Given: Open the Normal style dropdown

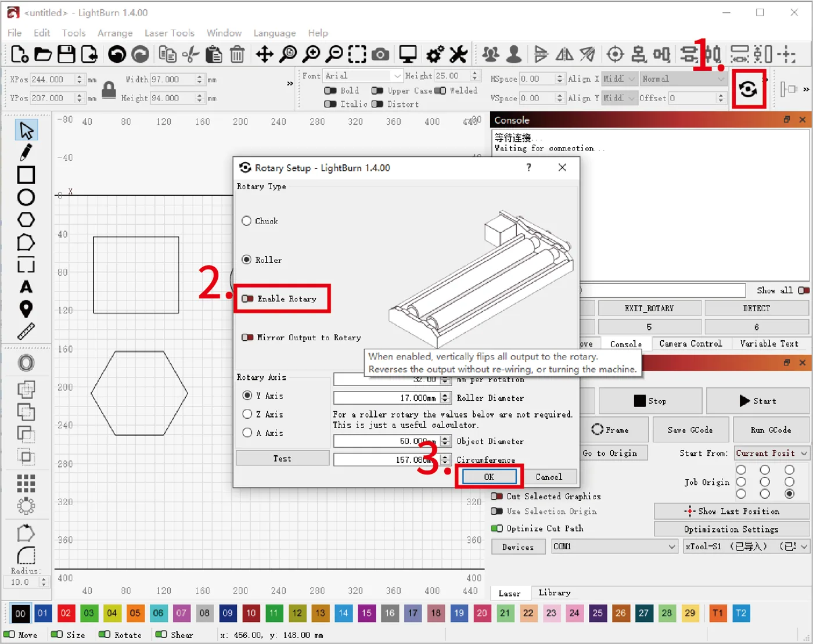Looking at the screenshot, I should point(684,78).
